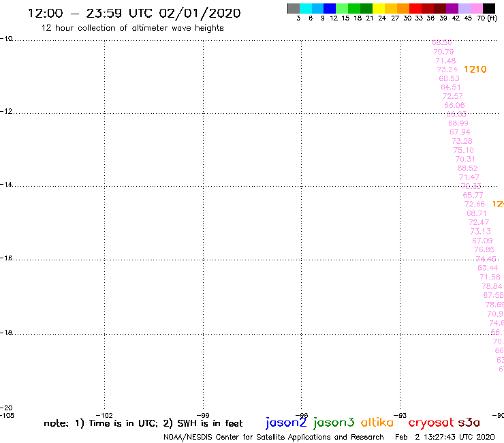This screenshot has width=504, height=443.
Task: Click the gray swatch in the color scale
Action: (294, 8)
